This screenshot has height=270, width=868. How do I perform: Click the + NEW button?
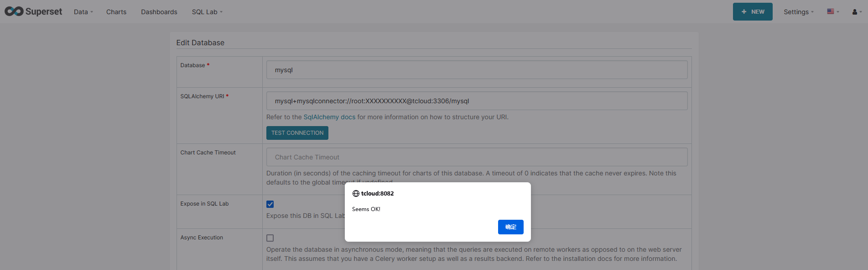tap(753, 12)
